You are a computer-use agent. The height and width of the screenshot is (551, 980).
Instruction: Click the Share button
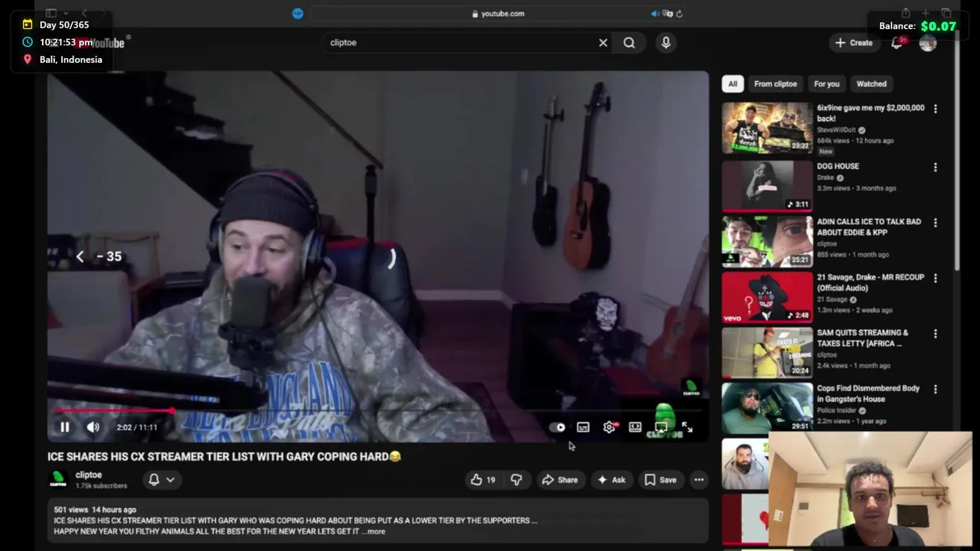click(560, 480)
